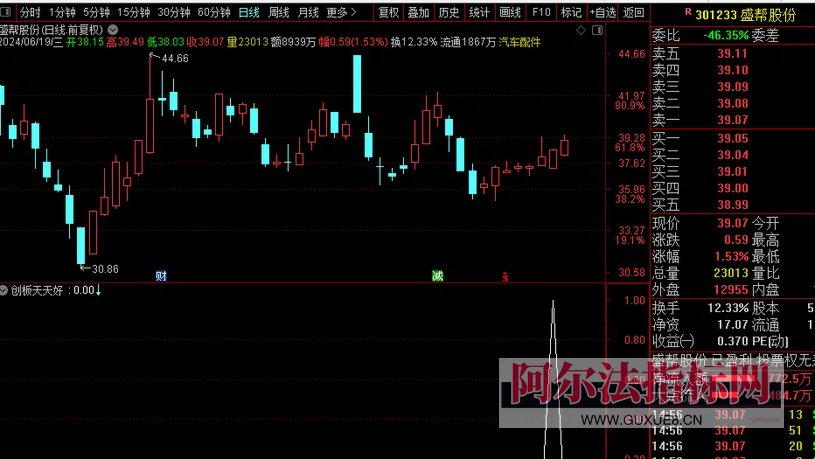Select the 买五 price 38.99
Viewport: 815px width, 459px height.
click(x=732, y=205)
